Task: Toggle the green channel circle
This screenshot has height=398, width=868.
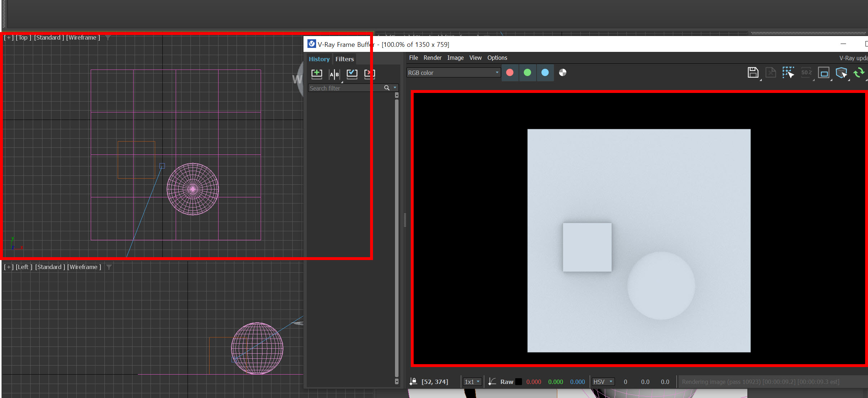Action: click(527, 73)
